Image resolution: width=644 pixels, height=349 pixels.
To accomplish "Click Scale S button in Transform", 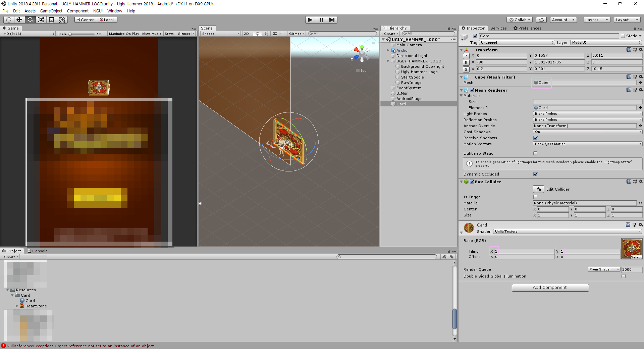I will (466, 69).
